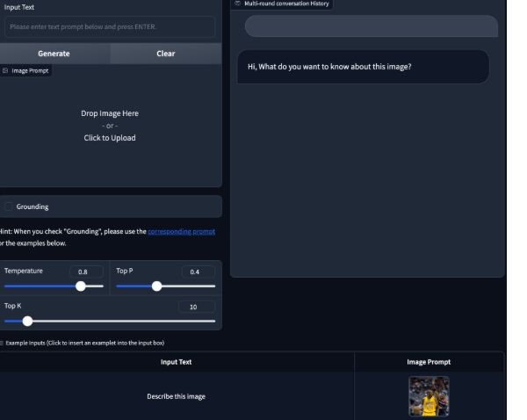
Task: Open the "corresponding prompt" link
Action: [181, 231]
